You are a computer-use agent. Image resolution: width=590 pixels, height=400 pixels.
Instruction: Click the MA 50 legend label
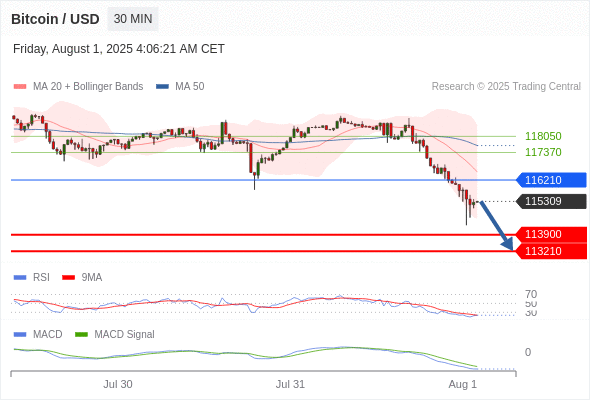(190, 87)
